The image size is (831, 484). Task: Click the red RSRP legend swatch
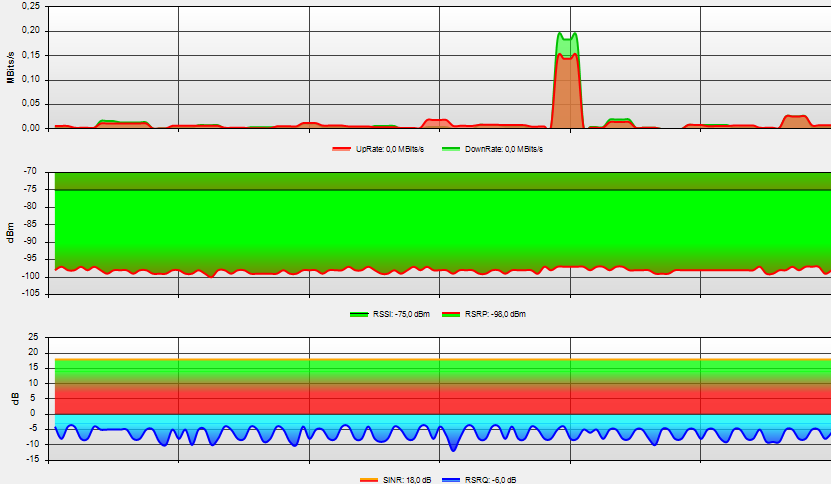point(450,314)
